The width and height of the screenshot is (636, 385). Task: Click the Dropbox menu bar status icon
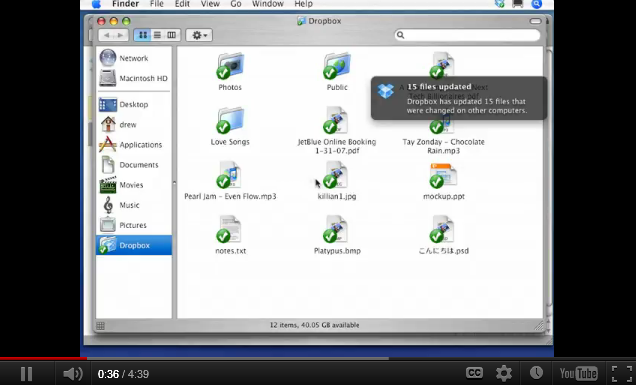(500, 4)
